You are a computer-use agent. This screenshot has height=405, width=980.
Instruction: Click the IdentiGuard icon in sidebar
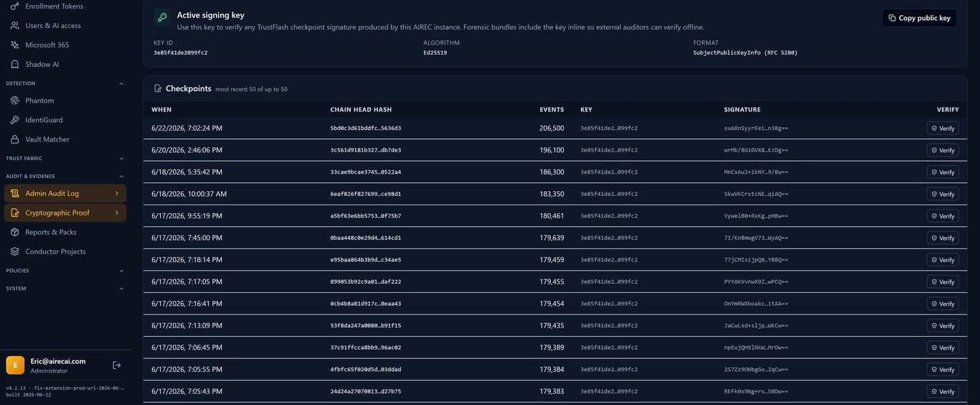(15, 120)
